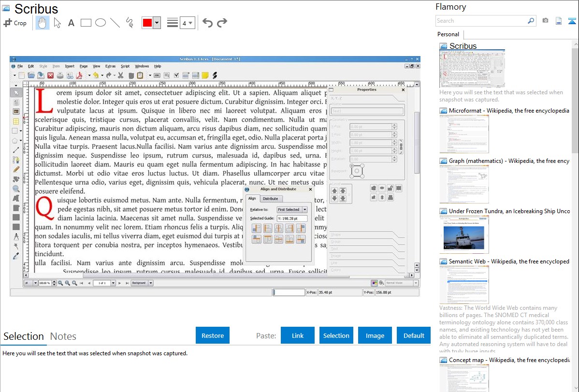This screenshot has height=392, width=579.
Task: Choose the text annotation tool
Action: tap(71, 23)
